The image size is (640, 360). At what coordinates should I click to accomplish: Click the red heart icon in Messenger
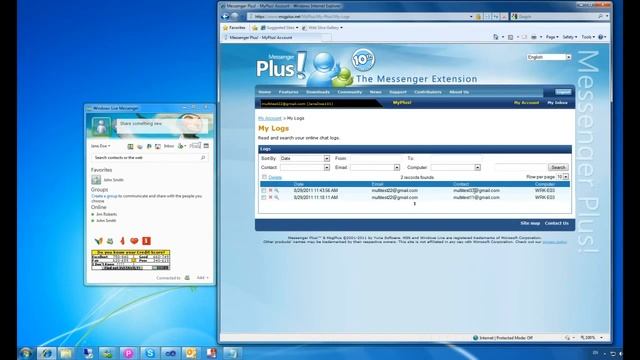pyautogui.click(x=134, y=241)
